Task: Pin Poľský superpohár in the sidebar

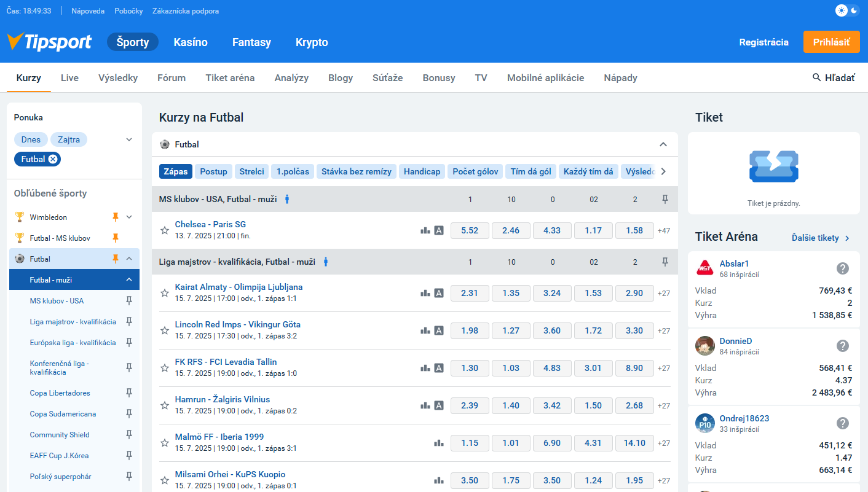Action: (129, 477)
